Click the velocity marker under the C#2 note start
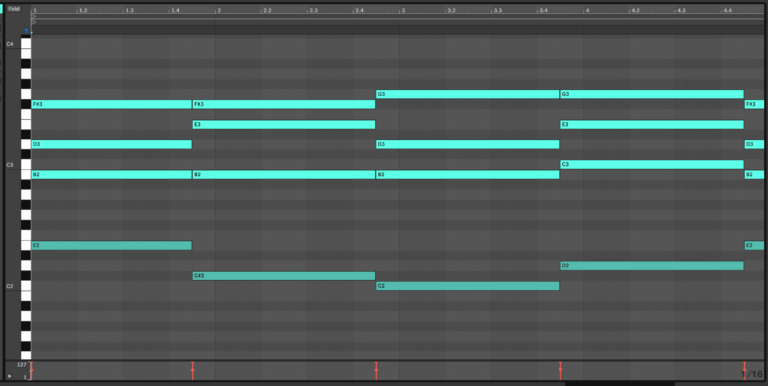 click(192, 370)
